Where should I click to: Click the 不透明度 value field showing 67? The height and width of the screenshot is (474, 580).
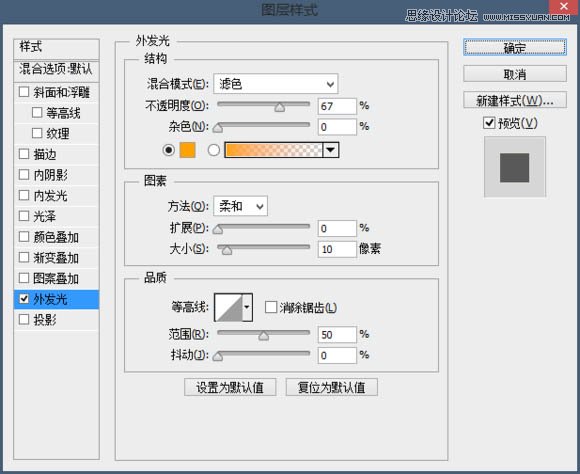click(337, 106)
